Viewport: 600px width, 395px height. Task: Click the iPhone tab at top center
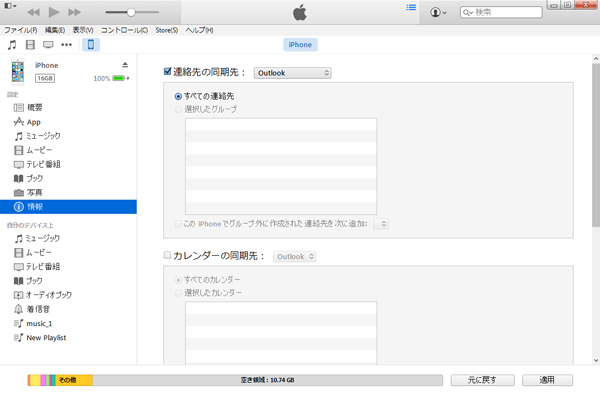pyautogui.click(x=300, y=44)
